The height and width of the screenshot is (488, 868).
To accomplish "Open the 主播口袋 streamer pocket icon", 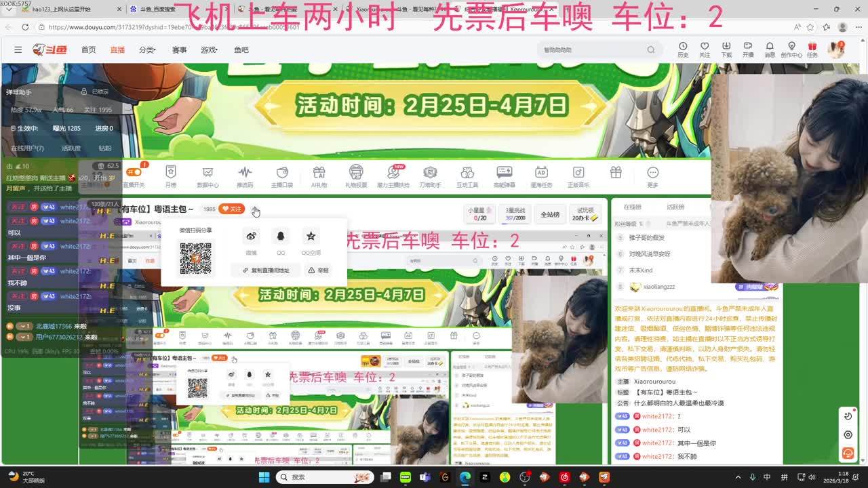I will (x=282, y=176).
